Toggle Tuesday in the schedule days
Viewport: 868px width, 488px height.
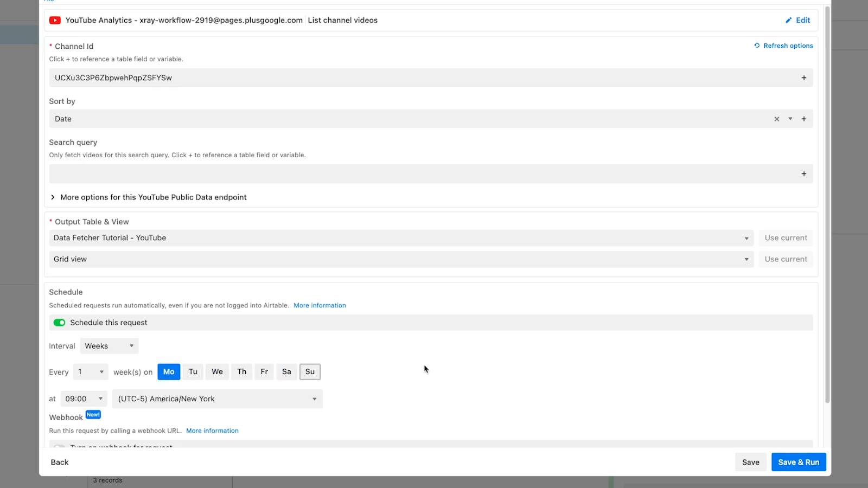pos(193,372)
